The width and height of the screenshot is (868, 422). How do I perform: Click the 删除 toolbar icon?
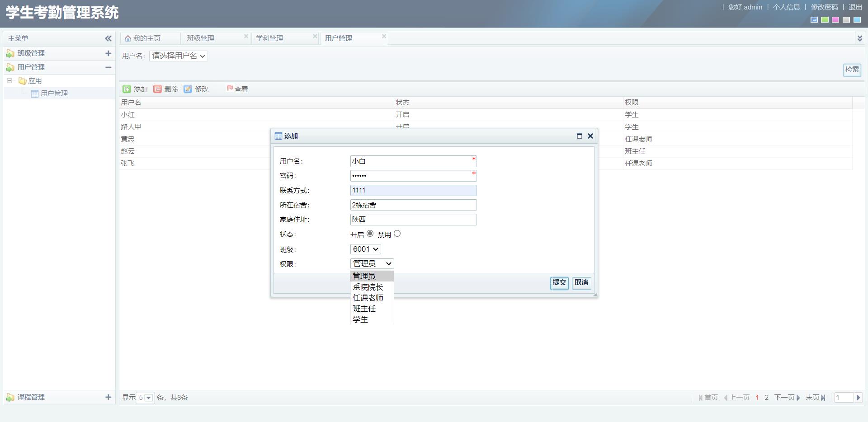157,89
